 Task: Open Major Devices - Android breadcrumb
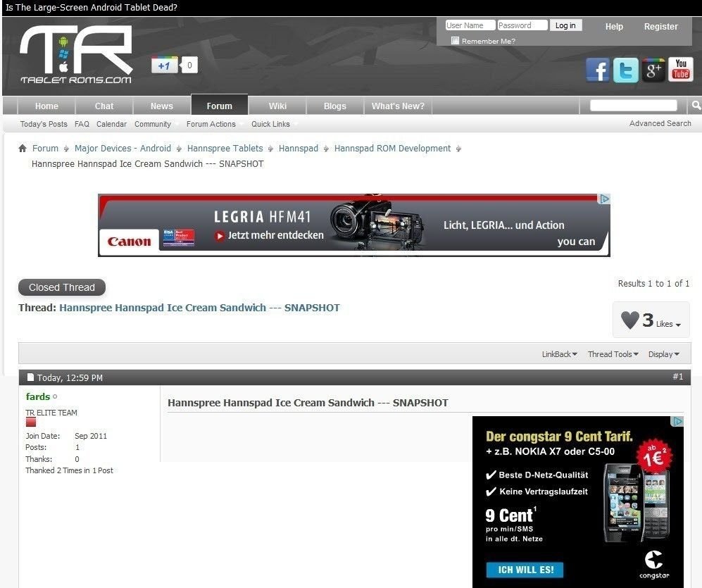123,148
